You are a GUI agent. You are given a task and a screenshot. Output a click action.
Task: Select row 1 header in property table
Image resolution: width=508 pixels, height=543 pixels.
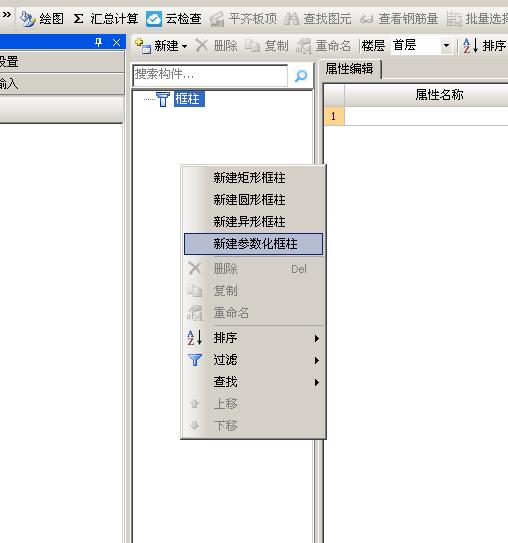[x=333, y=116]
